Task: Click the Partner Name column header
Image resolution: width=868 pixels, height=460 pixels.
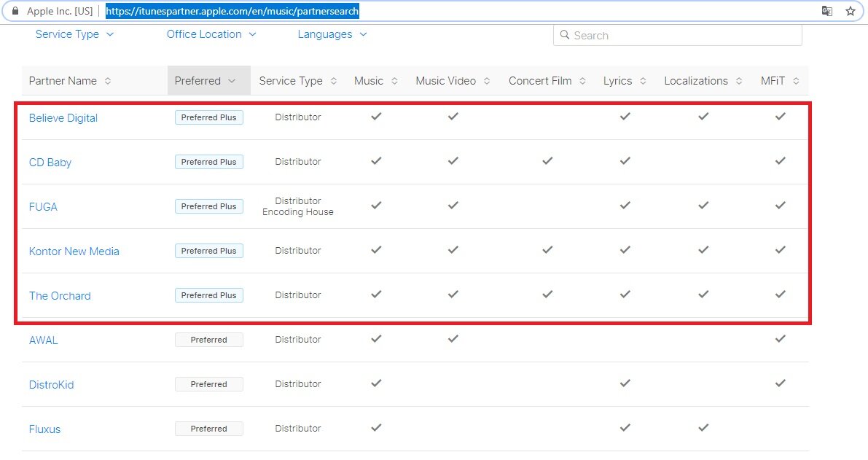Action: [x=63, y=81]
